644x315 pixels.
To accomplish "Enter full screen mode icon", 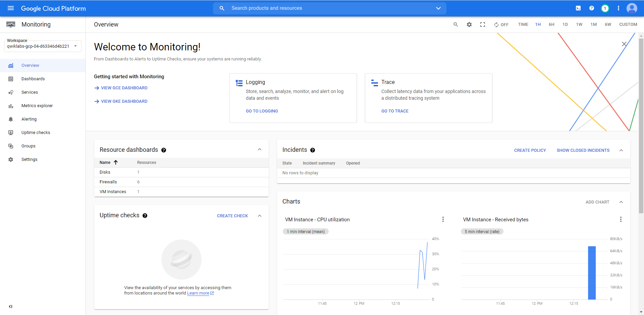I will [x=483, y=25].
